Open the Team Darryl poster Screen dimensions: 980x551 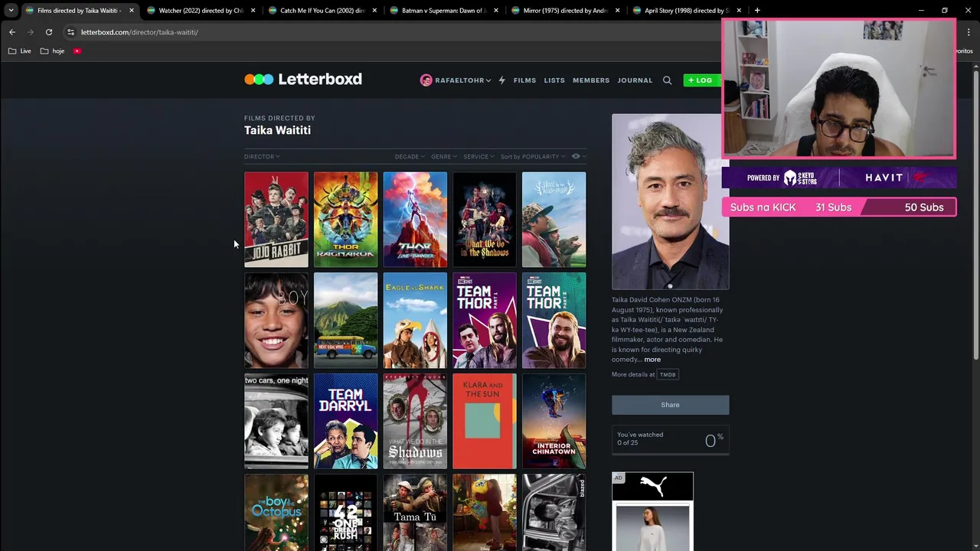click(345, 422)
